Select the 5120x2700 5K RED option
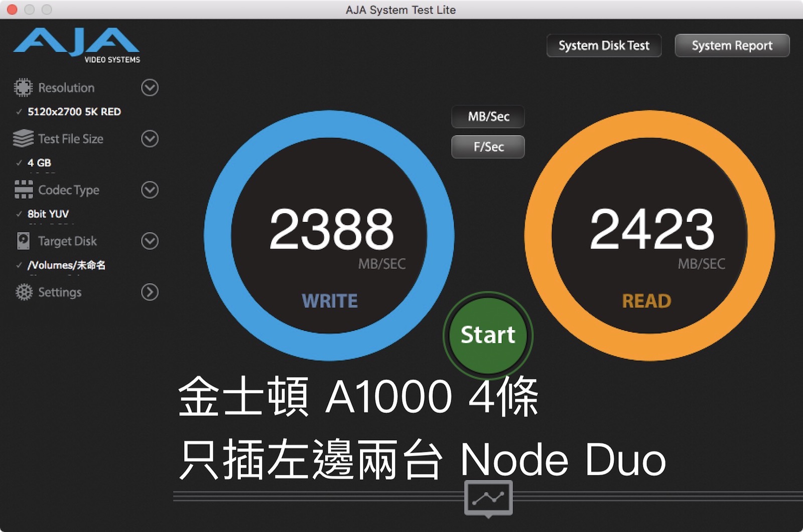803x532 pixels. click(x=74, y=112)
